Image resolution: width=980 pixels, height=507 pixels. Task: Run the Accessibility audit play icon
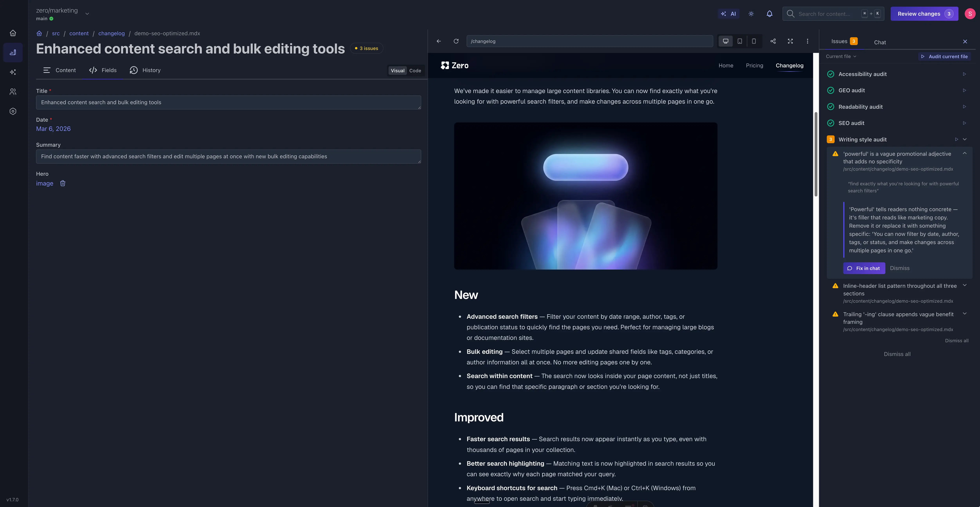point(964,74)
